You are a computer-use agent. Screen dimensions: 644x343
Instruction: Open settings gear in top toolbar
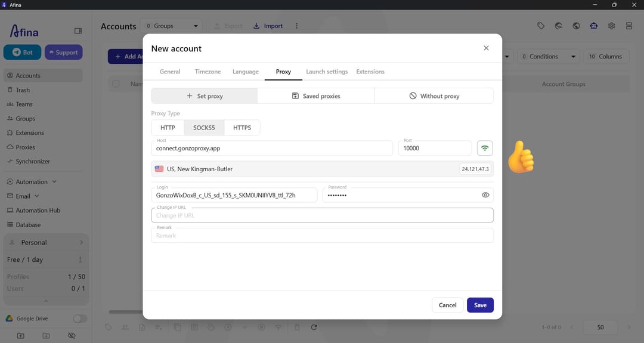[612, 26]
